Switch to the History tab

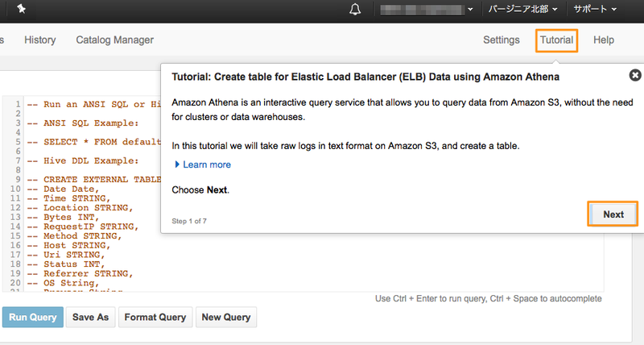[39, 39]
